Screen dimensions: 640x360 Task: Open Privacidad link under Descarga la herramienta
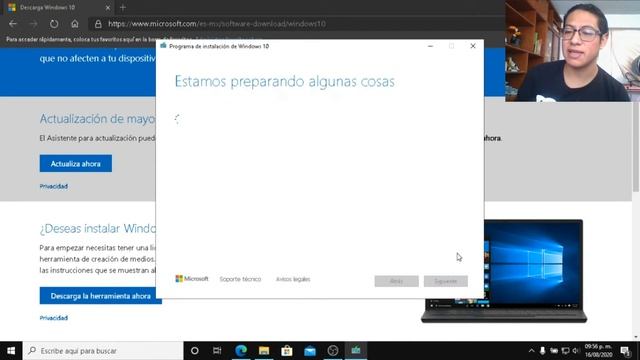pyautogui.click(x=53, y=318)
